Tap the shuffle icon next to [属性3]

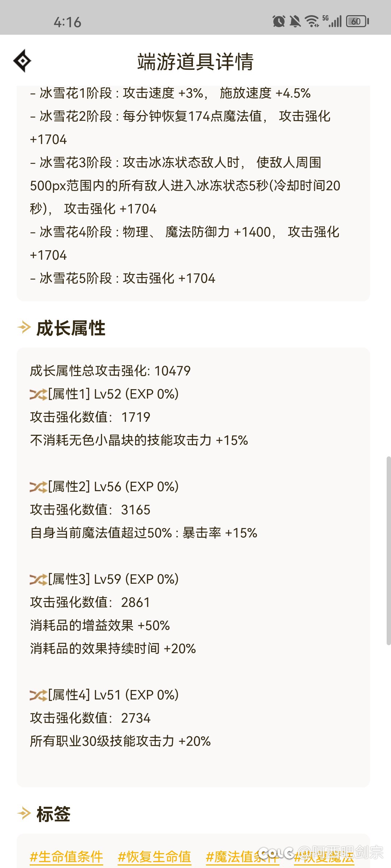(x=37, y=579)
